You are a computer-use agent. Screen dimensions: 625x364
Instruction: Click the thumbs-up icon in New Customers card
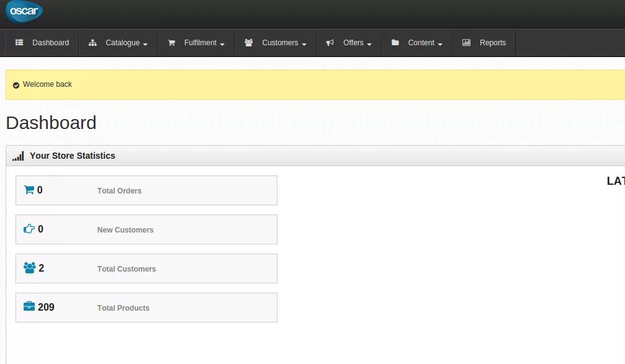29,229
